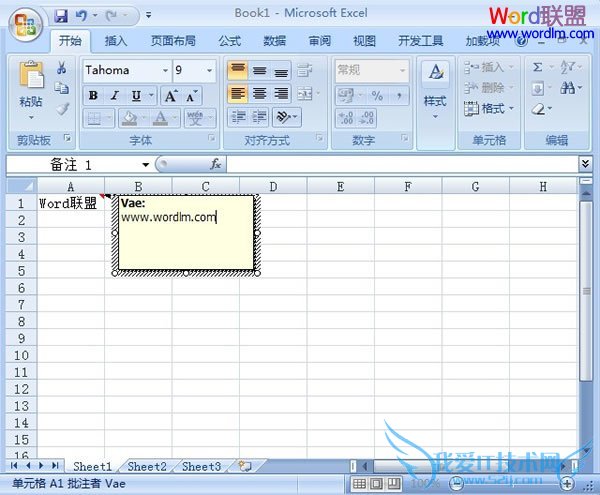Open the font color A swatch
The width and height of the screenshot is (600, 495).
(x=160, y=118)
